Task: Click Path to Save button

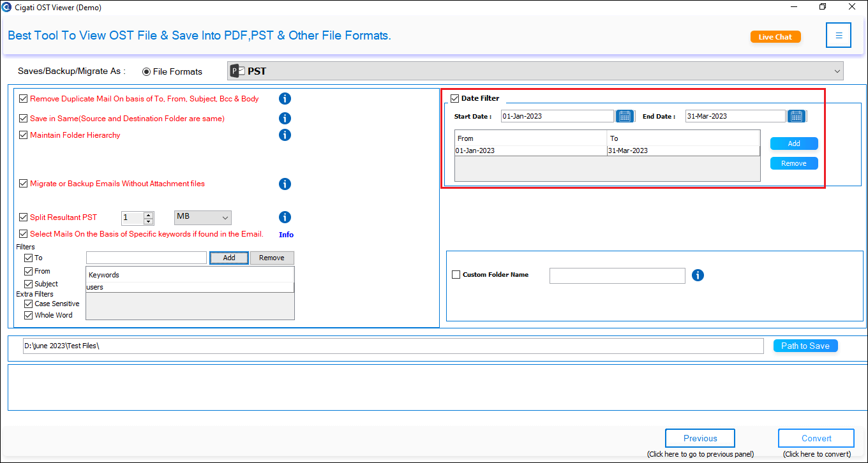Action: [x=805, y=346]
